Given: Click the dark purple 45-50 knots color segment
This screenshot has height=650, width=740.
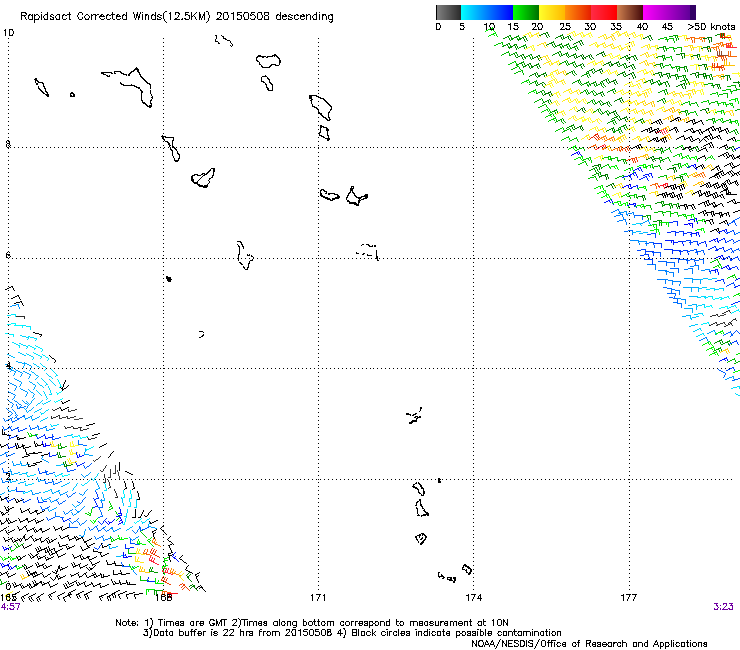Looking at the screenshot, I should click(682, 12).
